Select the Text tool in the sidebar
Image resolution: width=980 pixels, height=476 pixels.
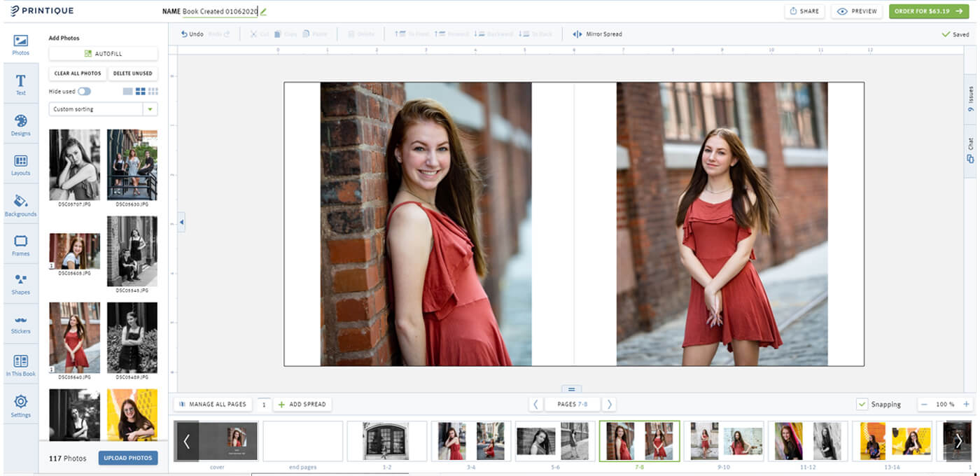tap(21, 84)
